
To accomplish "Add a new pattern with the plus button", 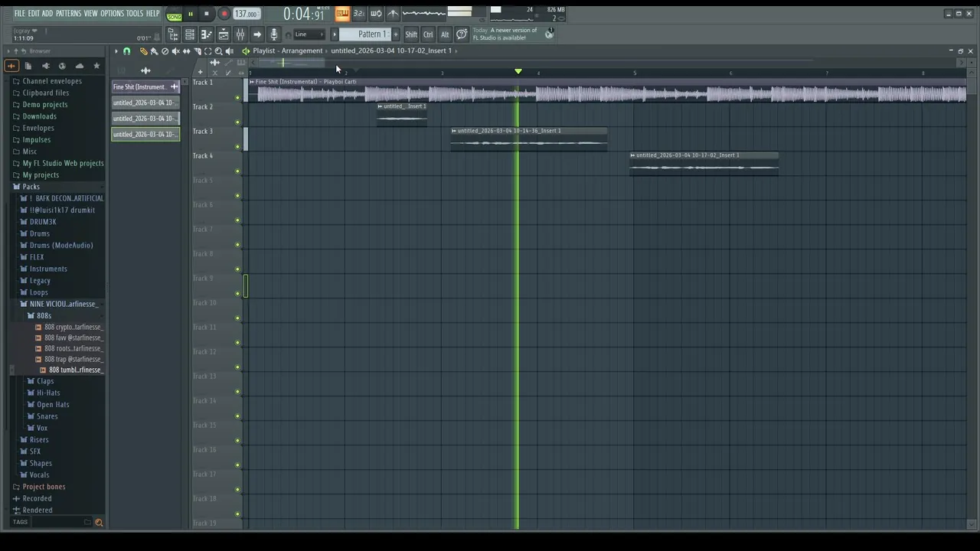I will pyautogui.click(x=396, y=34).
